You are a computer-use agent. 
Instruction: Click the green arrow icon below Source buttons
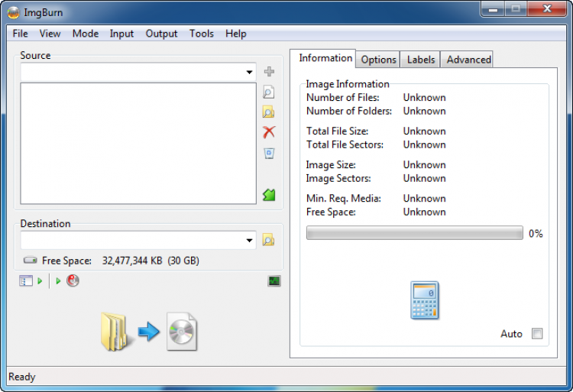pyautogui.click(x=269, y=195)
